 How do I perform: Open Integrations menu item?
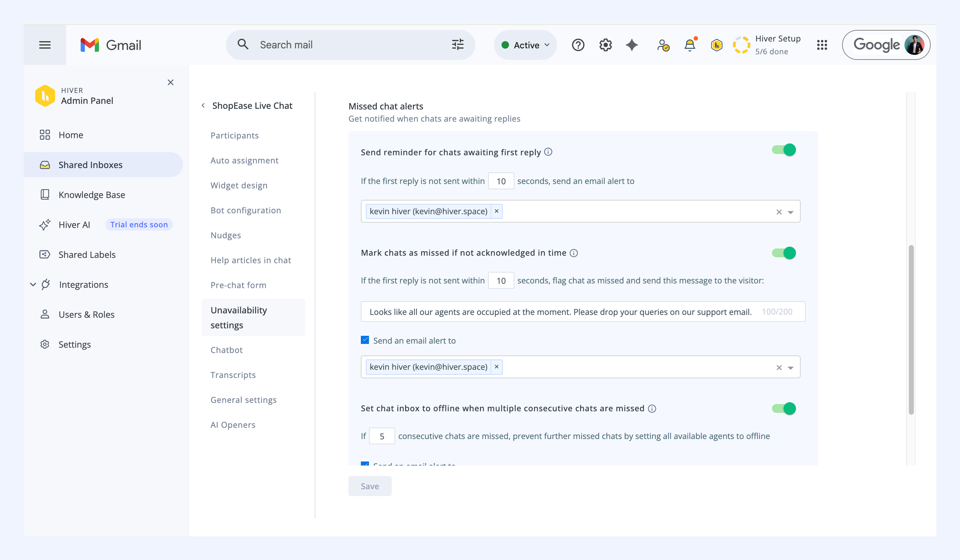point(83,285)
